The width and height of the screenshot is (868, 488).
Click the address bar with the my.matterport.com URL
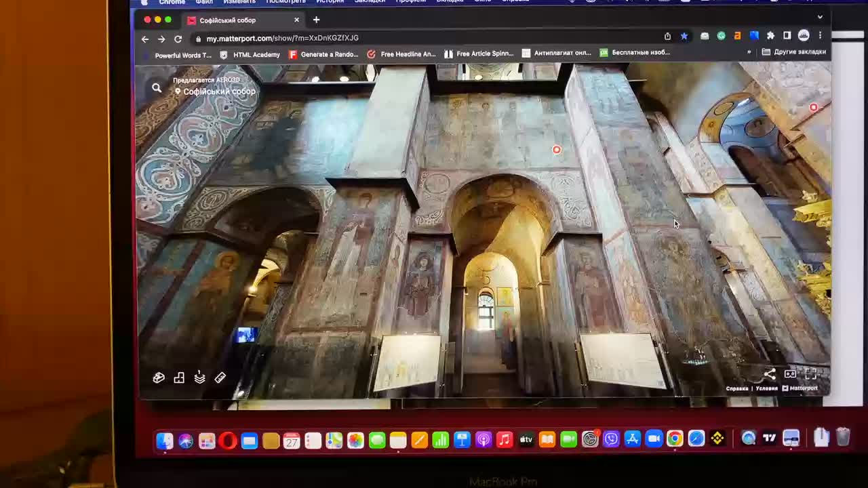click(x=427, y=38)
